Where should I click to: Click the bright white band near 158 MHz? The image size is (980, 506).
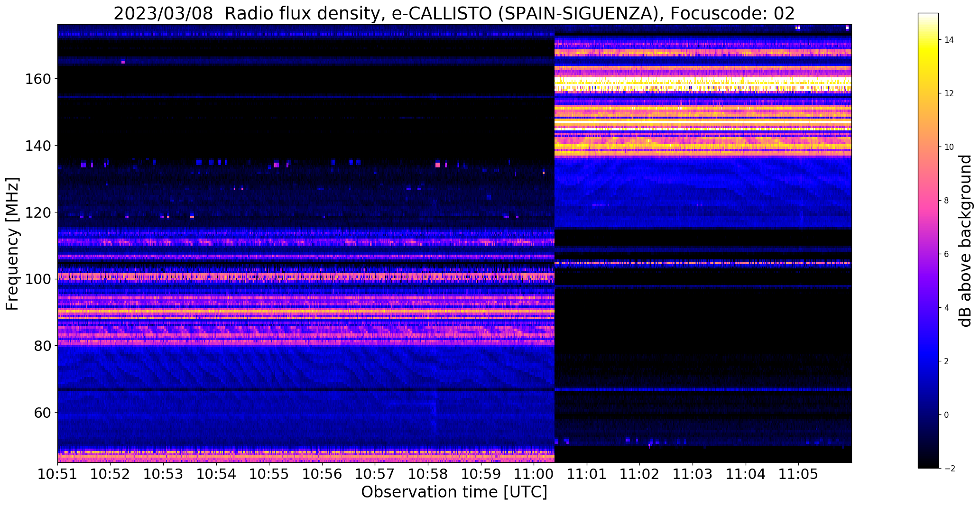pos(703,85)
